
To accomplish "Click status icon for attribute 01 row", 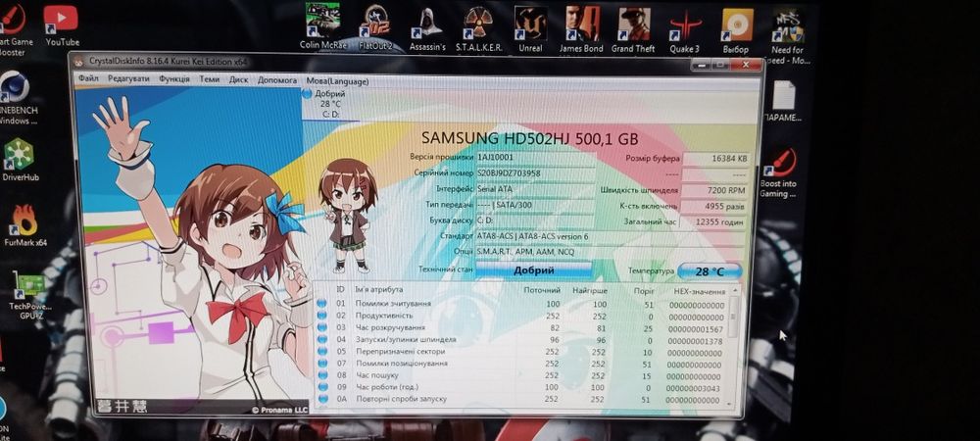I will [321, 304].
